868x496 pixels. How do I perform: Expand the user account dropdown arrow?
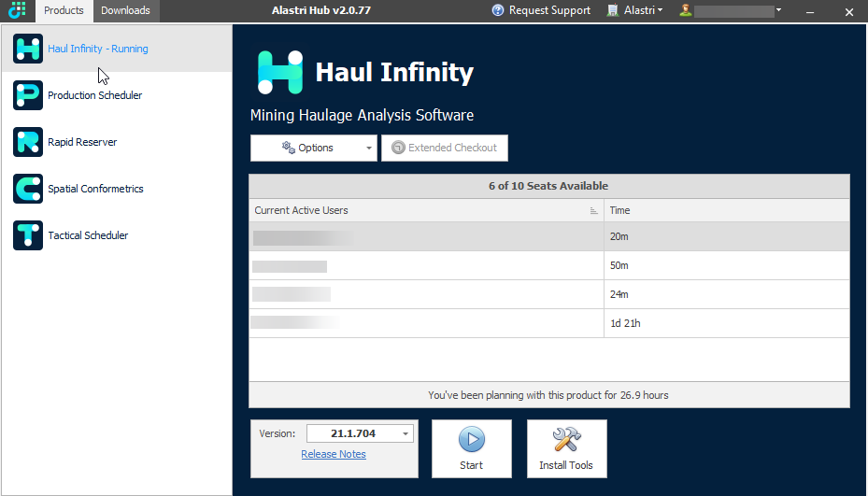(x=778, y=10)
